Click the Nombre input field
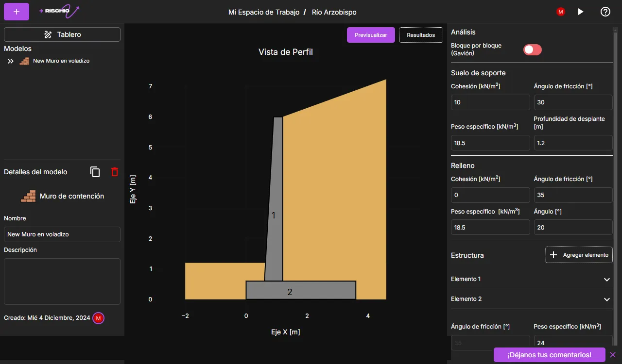The image size is (622, 364). pyautogui.click(x=62, y=234)
